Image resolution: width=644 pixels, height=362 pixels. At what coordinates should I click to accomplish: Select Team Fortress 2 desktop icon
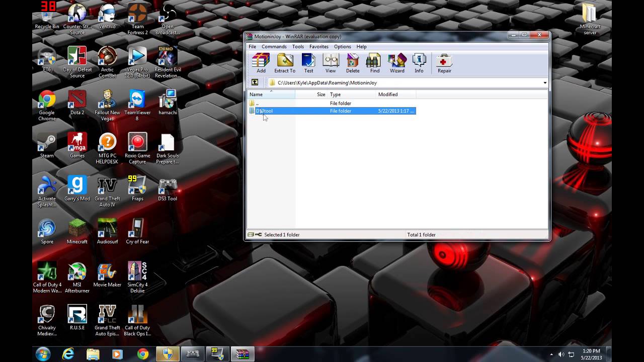pyautogui.click(x=137, y=20)
